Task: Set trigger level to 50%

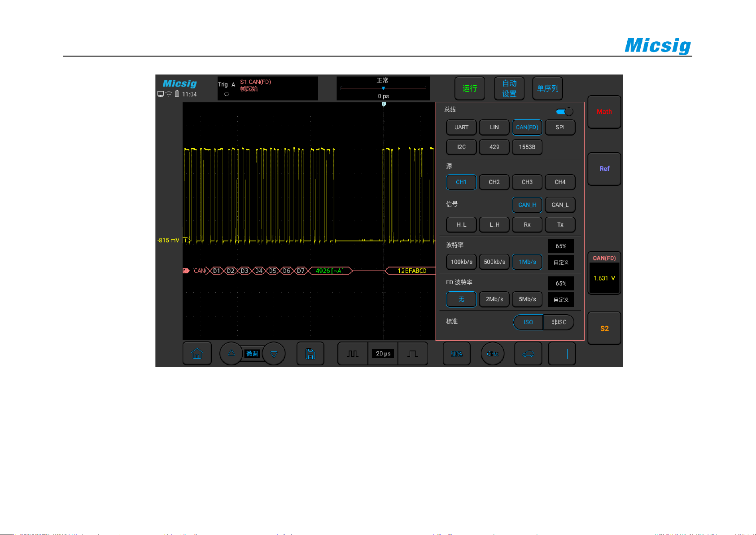Action: [x=456, y=354]
